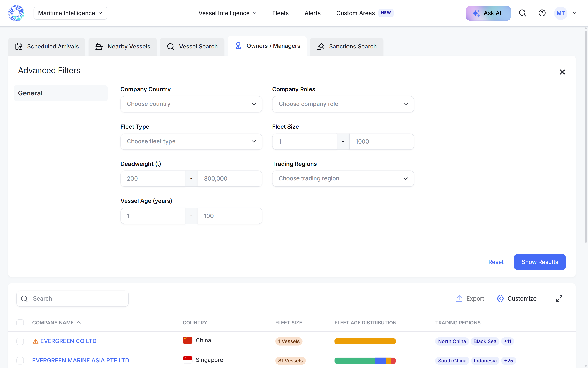The height and width of the screenshot is (368, 588).
Task: Expand the user account chevron
Action: [x=574, y=13]
